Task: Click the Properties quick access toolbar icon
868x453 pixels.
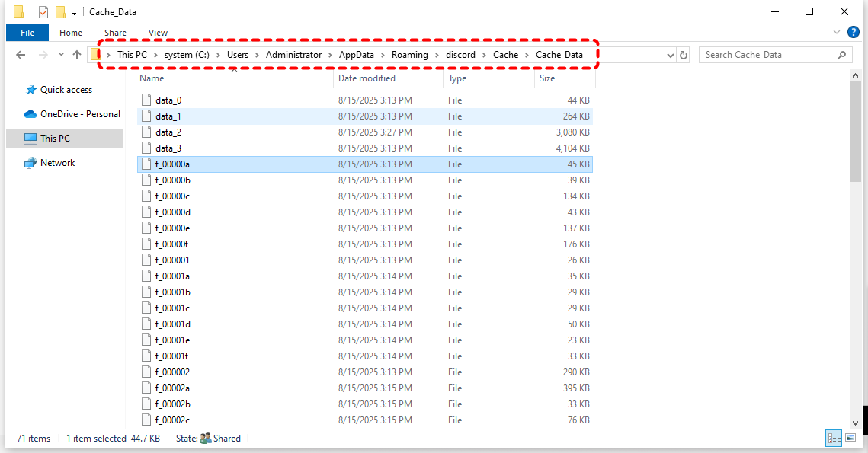Action: tap(43, 11)
